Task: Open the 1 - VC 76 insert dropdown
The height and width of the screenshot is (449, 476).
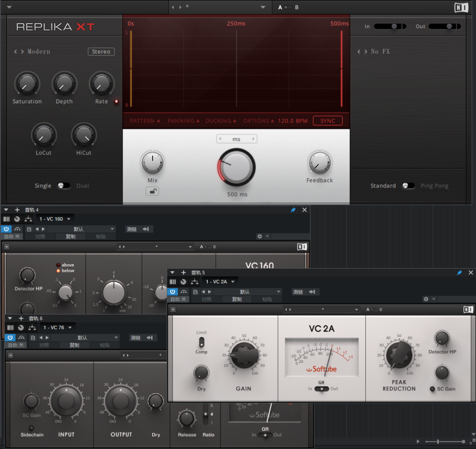Action: [x=70, y=328]
